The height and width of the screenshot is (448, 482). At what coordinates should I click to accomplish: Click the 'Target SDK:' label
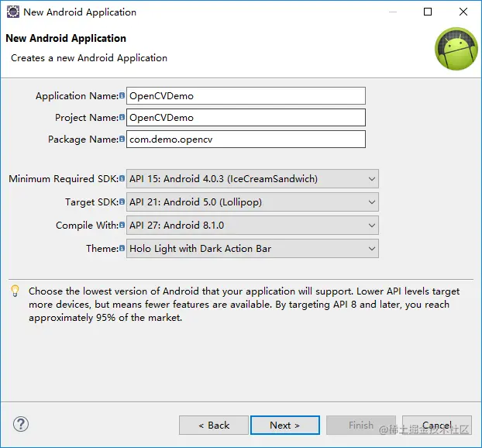[x=91, y=202]
